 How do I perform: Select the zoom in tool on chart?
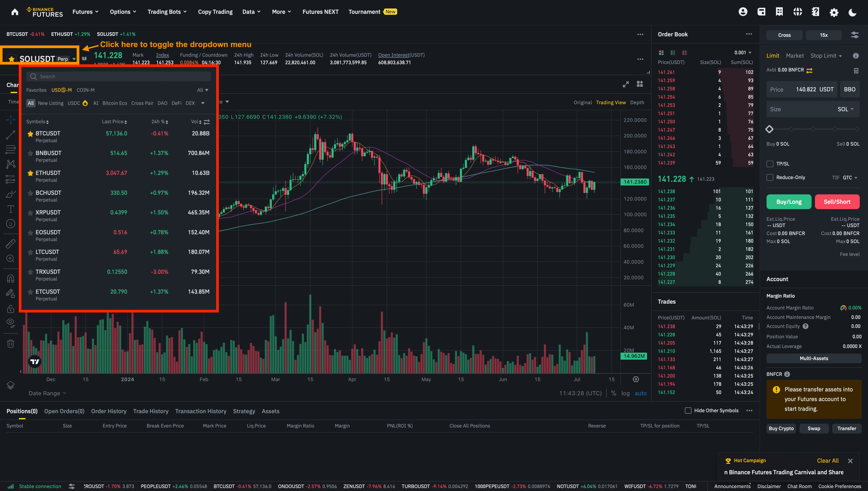10,259
